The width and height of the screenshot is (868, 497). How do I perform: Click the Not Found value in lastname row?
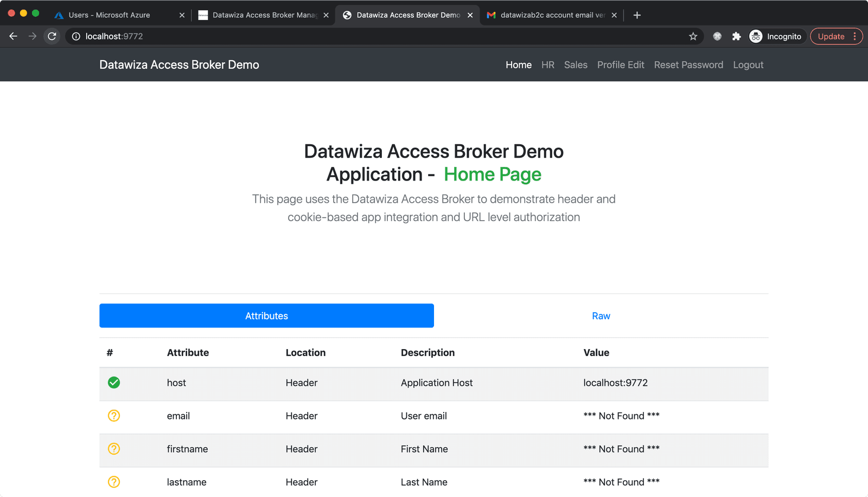point(621,482)
